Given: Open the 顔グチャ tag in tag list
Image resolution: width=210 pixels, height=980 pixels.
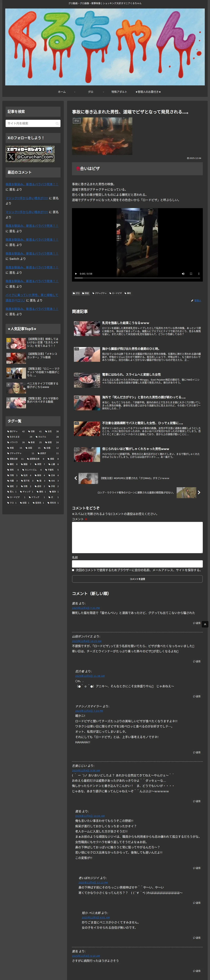Looking at the screenshot, I should pos(16,431).
